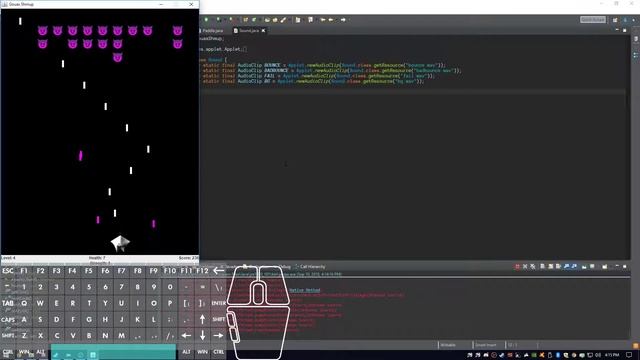The width and height of the screenshot is (640, 360).
Task: Click the New Java Class toolbar icon
Action: pyautogui.click(x=254, y=20)
